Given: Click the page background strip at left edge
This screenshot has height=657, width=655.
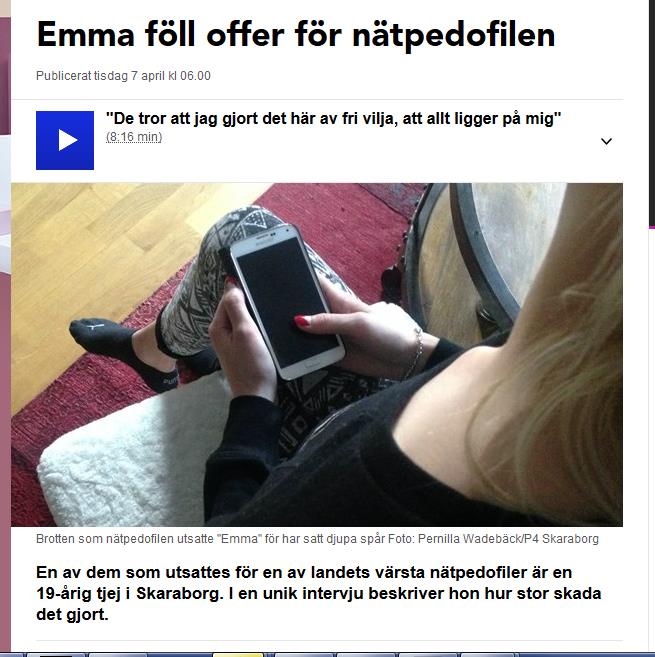Looking at the screenshot, I should click(5, 335).
